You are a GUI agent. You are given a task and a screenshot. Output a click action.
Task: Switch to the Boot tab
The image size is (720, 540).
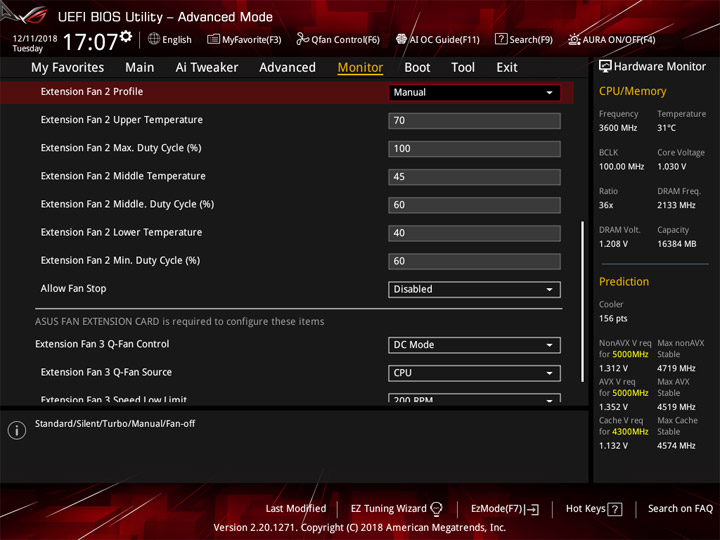417,68
